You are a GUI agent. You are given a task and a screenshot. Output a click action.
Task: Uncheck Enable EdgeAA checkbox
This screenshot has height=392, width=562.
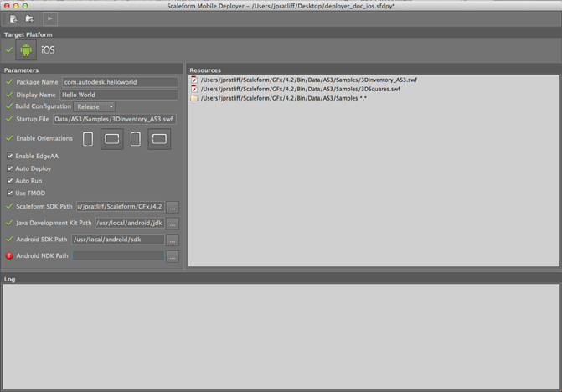point(10,156)
